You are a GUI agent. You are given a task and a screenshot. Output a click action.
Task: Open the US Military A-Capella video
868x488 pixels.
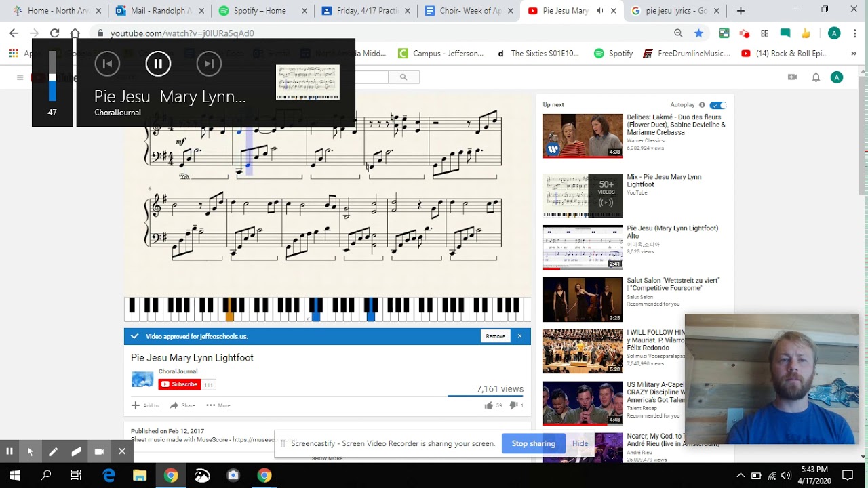(x=583, y=403)
